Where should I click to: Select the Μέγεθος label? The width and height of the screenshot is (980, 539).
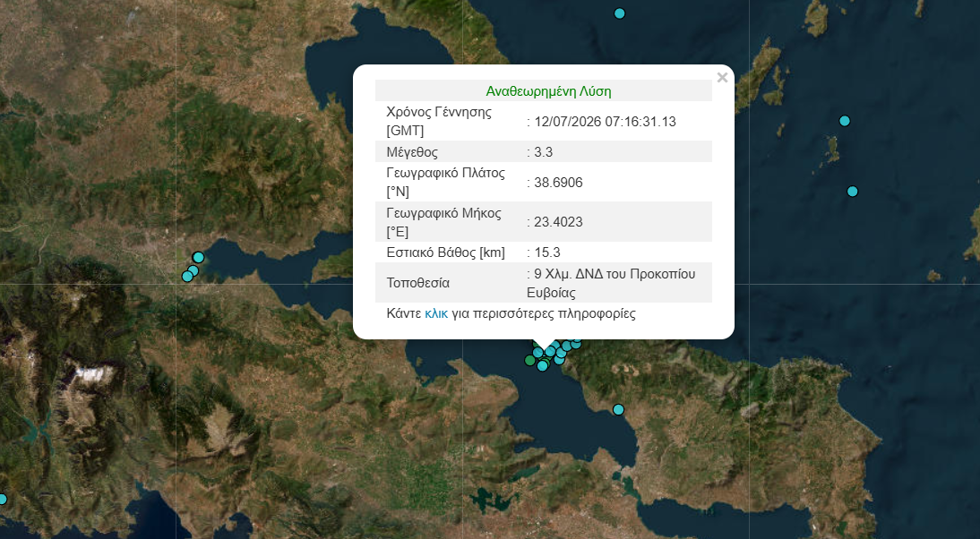pos(412,152)
